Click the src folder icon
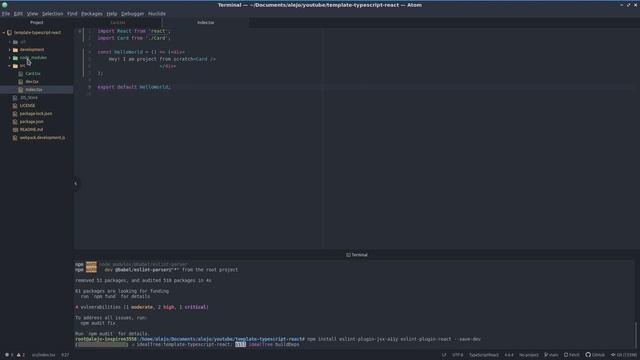This screenshot has height=360, width=640. [16, 66]
